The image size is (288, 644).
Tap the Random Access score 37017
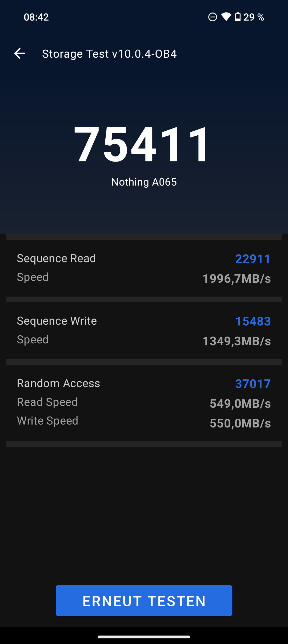[253, 384]
